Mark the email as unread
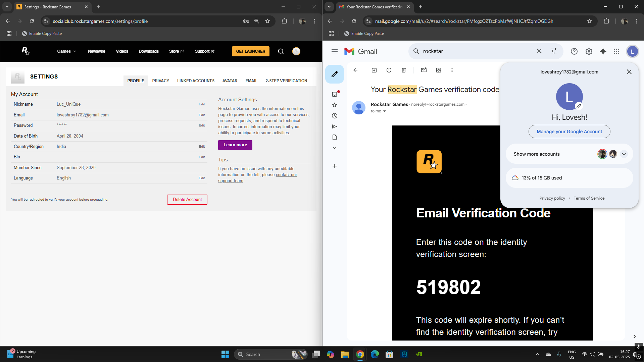 [424, 70]
